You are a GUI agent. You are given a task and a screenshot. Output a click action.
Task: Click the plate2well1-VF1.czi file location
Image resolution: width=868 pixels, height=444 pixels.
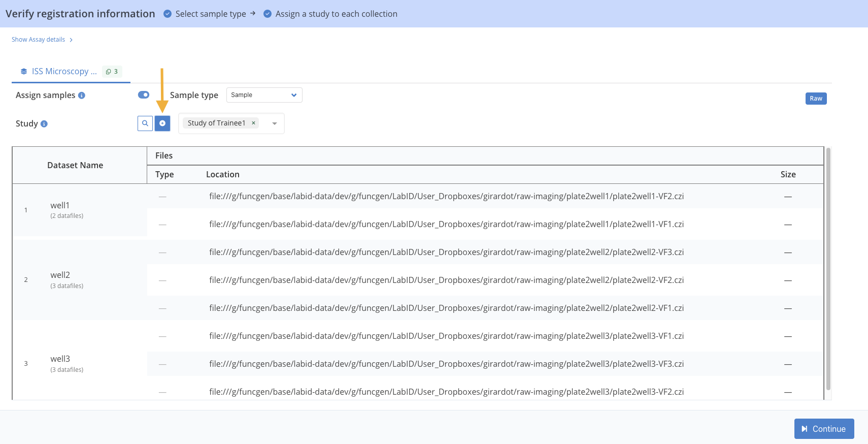446,224
